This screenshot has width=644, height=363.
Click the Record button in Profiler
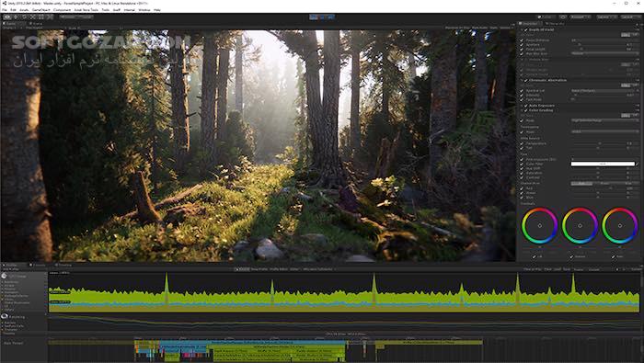[242, 269]
